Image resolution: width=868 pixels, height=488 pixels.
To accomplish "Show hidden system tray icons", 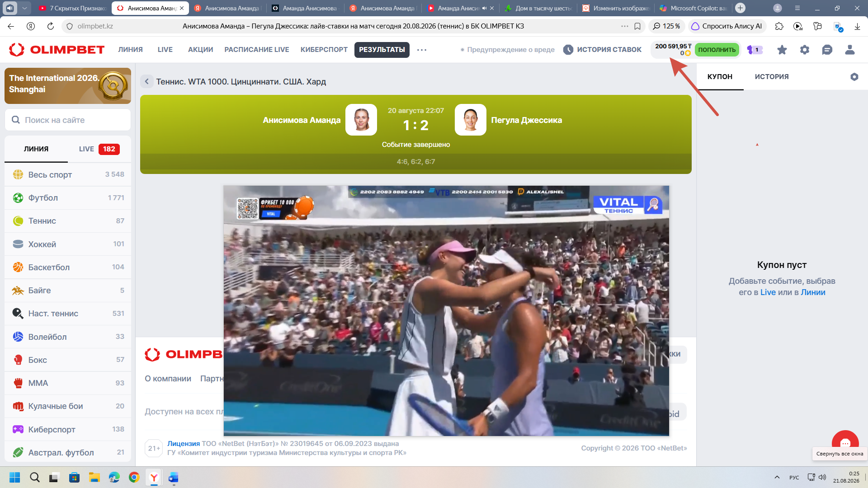I will pyautogui.click(x=777, y=477).
